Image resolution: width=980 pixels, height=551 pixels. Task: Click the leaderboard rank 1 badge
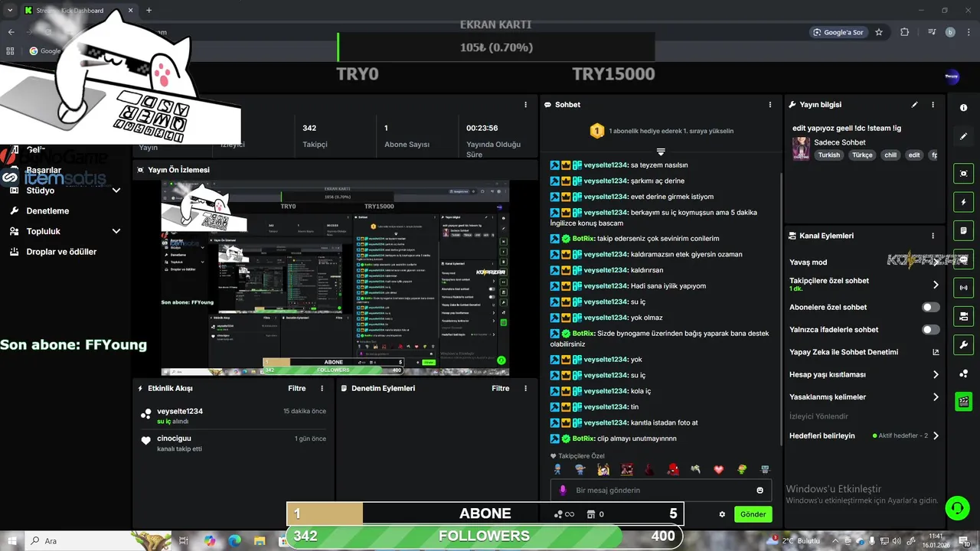(x=597, y=131)
